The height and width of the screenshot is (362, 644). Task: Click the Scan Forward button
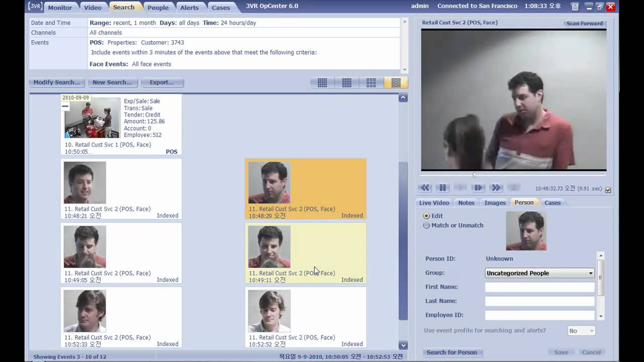coord(584,24)
